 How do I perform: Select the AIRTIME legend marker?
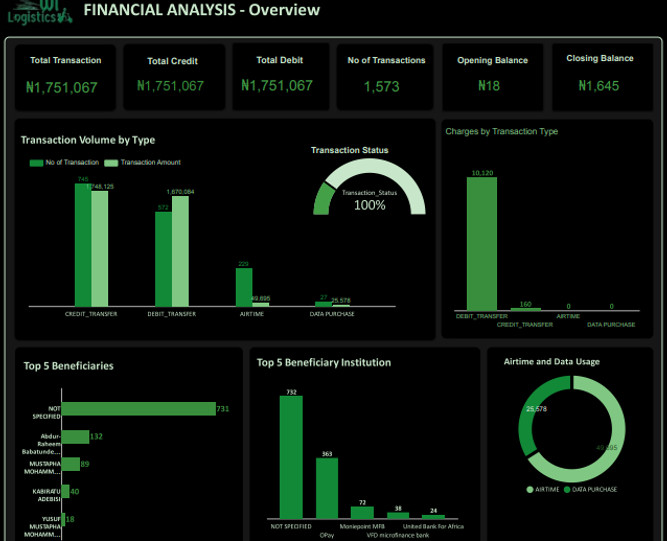click(530, 490)
